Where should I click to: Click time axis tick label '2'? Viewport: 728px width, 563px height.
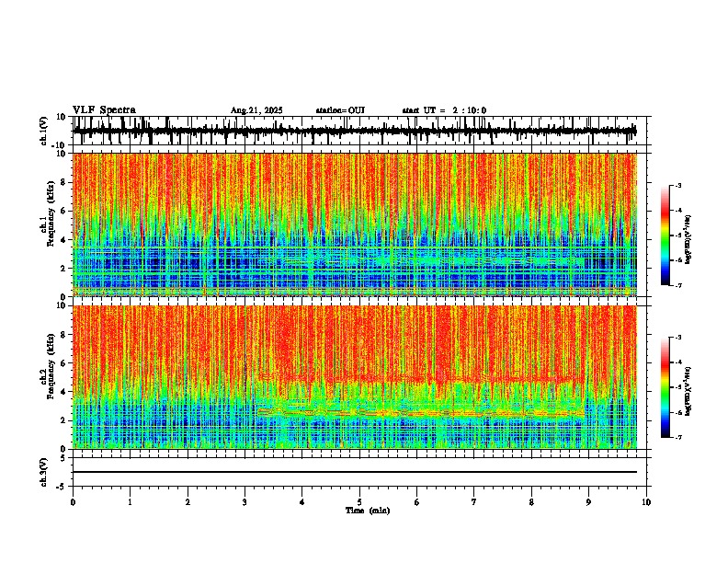pos(188,502)
